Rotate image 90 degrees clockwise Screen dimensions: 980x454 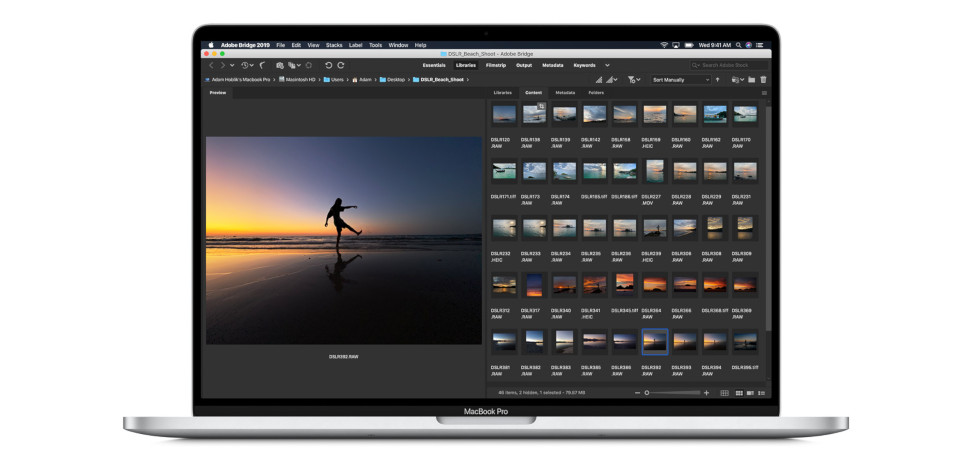click(x=341, y=65)
